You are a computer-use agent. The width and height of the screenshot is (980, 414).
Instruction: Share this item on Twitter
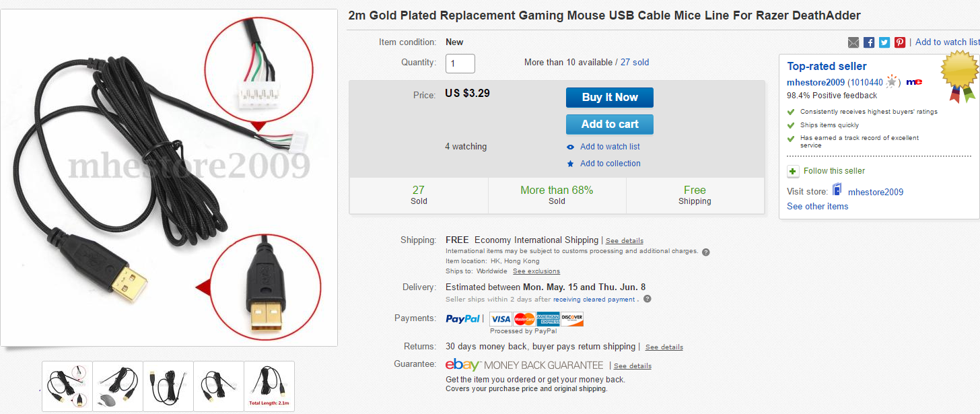(x=884, y=42)
